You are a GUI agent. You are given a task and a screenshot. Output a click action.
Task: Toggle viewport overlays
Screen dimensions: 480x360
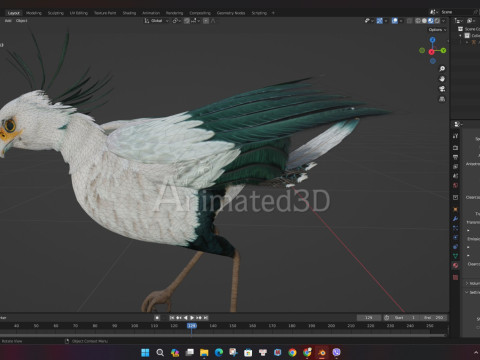click(x=395, y=21)
